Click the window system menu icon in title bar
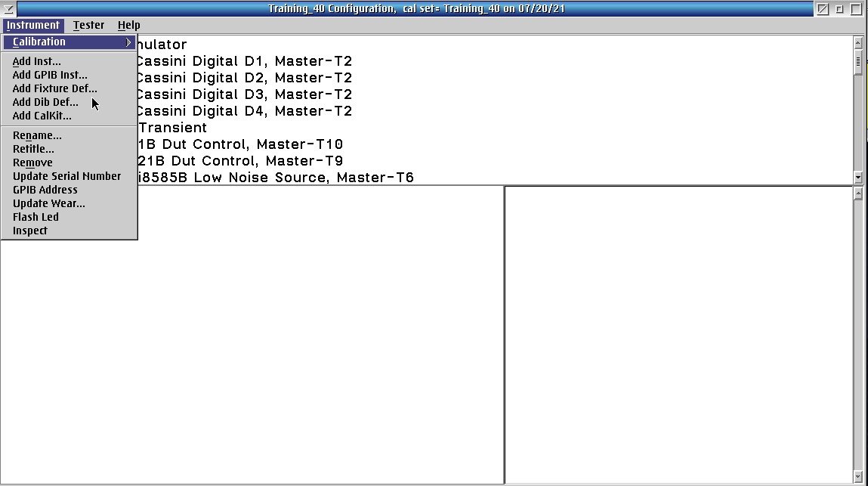The height and width of the screenshot is (486, 868). [8, 9]
